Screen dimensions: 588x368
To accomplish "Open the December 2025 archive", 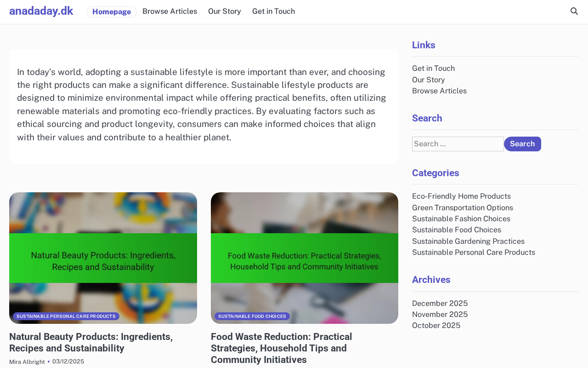I will (x=440, y=304).
